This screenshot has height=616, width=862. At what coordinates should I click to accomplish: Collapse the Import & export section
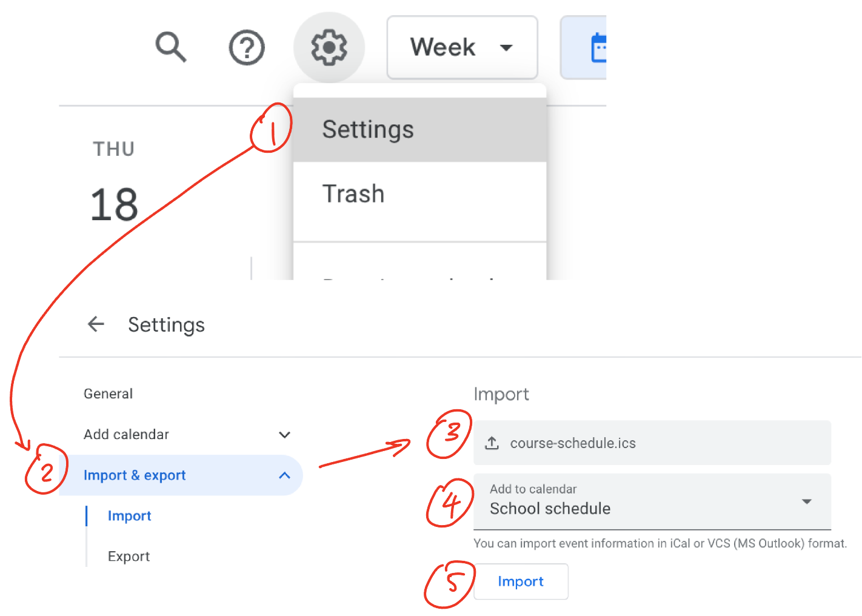[x=284, y=475]
